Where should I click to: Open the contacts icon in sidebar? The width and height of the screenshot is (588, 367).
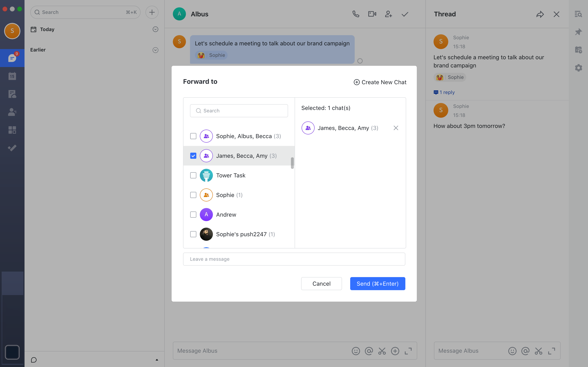[12, 112]
